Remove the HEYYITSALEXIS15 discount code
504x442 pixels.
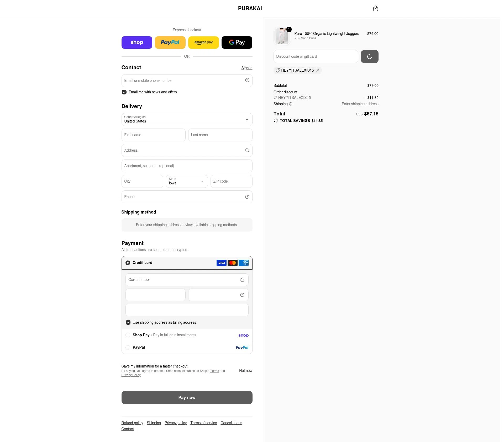click(x=318, y=70)
